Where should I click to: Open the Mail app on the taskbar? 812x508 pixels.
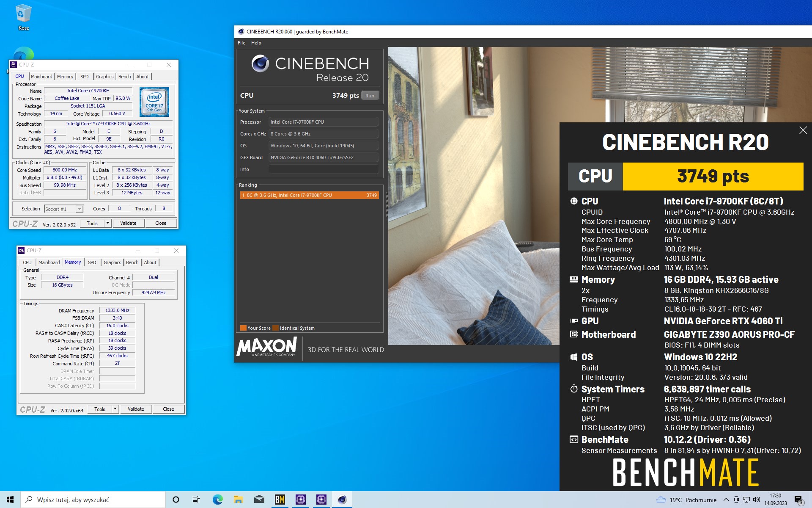click(x=259, y=500)
